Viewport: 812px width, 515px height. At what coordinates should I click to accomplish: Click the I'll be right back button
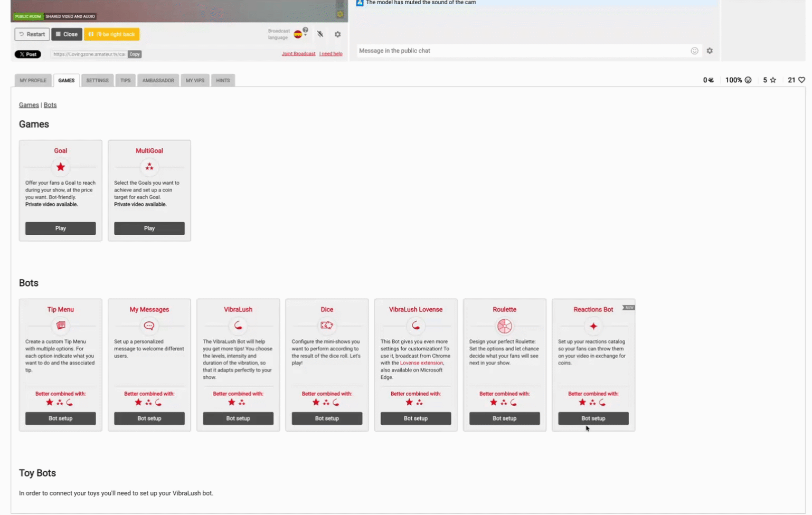111,34
